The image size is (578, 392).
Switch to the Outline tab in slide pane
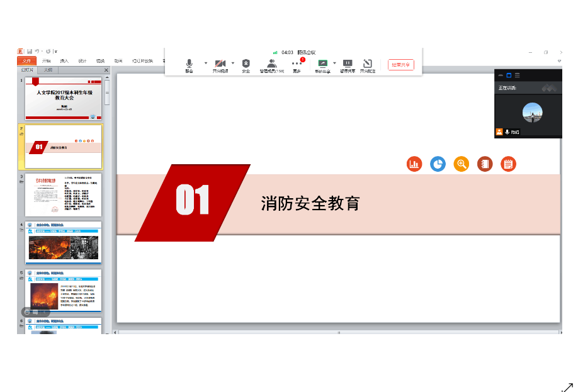point(48,70)
